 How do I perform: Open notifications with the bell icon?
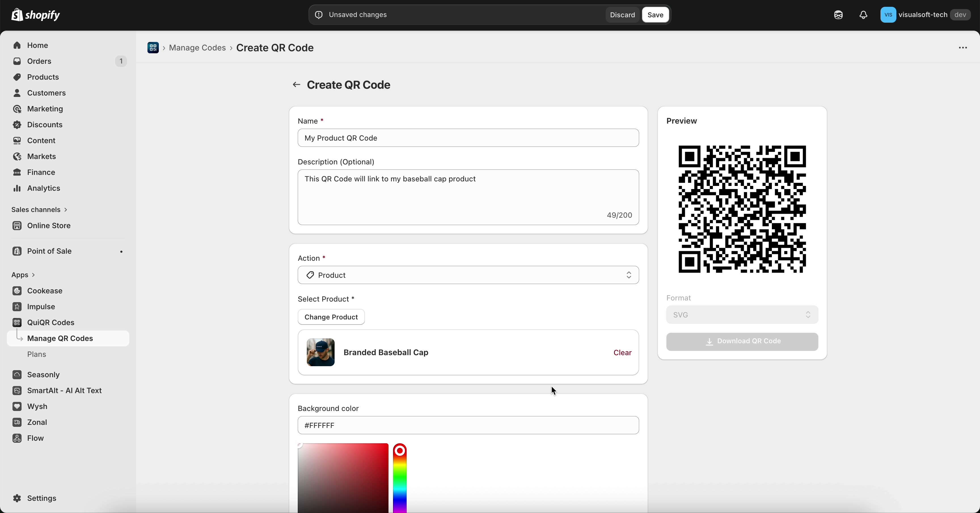(x=863, y=15)
